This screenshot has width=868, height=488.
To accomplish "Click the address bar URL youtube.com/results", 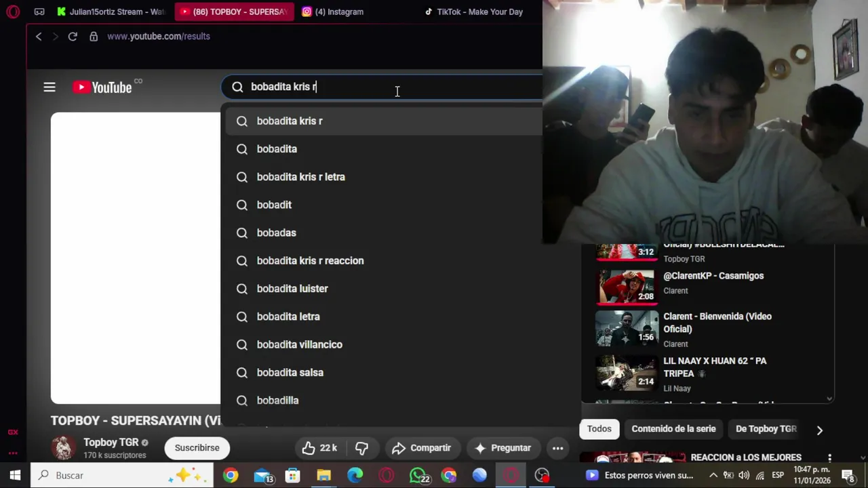I will tap(159, 37).
